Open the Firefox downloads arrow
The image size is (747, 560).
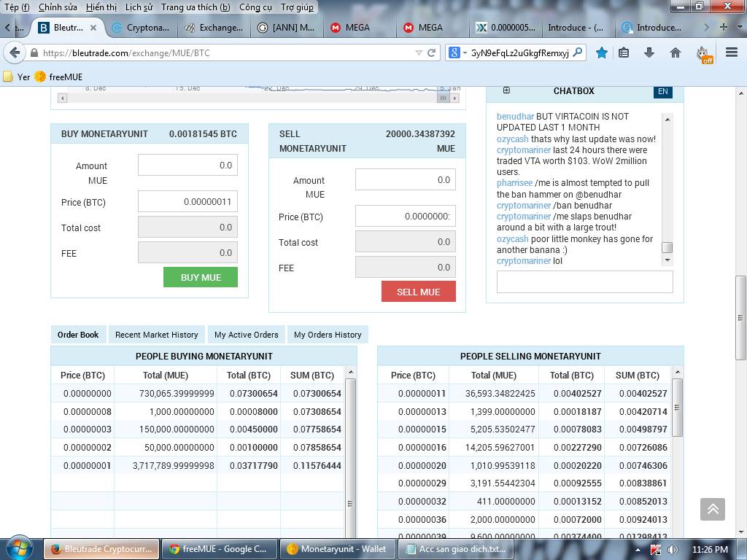pyautogui.click(x=649, y=52)
